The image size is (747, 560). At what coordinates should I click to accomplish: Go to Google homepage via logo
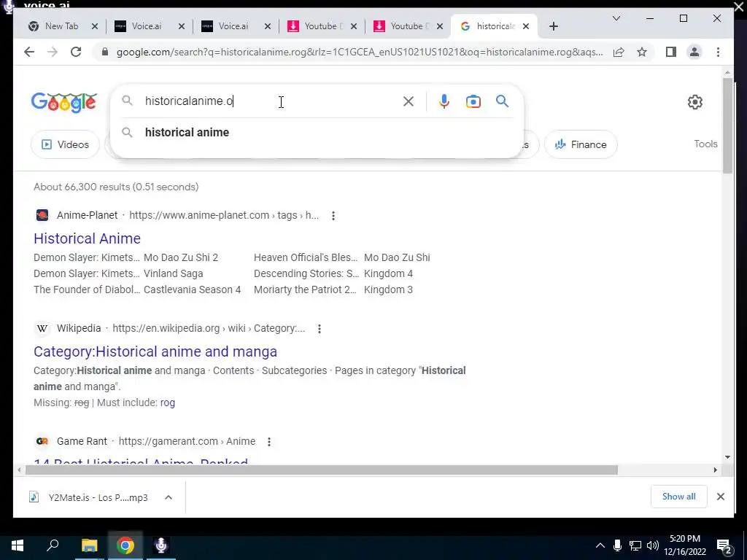(x=64, y=102)
